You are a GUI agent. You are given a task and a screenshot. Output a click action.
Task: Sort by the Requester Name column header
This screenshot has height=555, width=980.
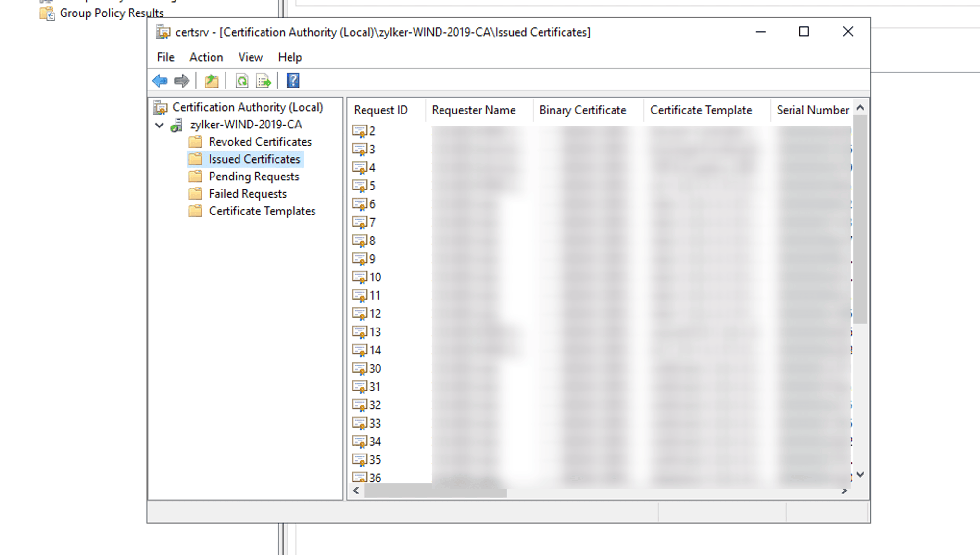click(473, 110)
